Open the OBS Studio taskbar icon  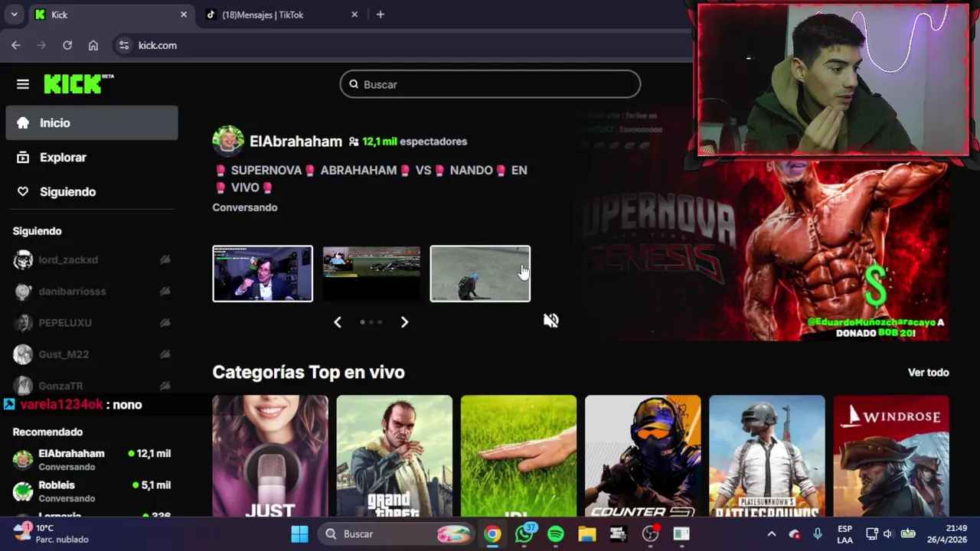coord(650,534)
